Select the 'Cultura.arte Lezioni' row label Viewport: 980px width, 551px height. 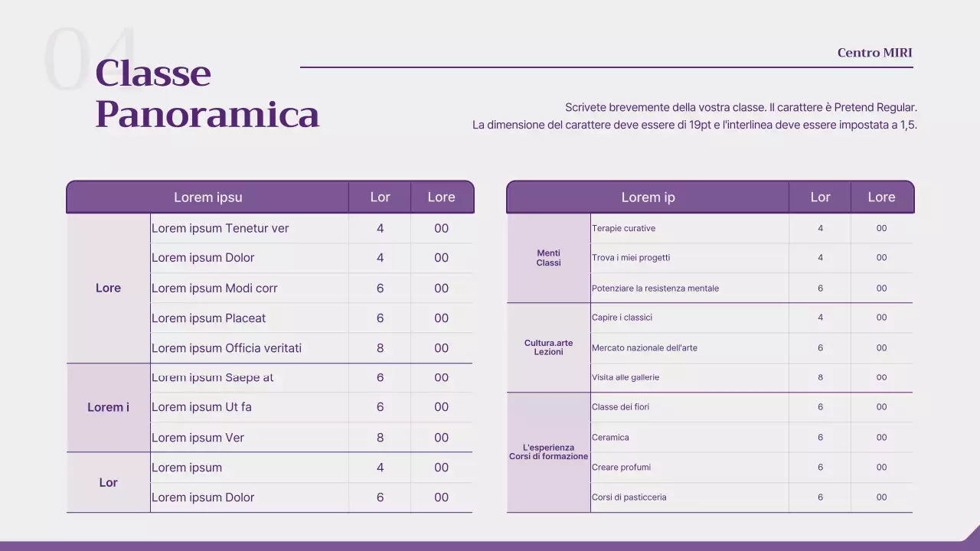click(548, 347)
